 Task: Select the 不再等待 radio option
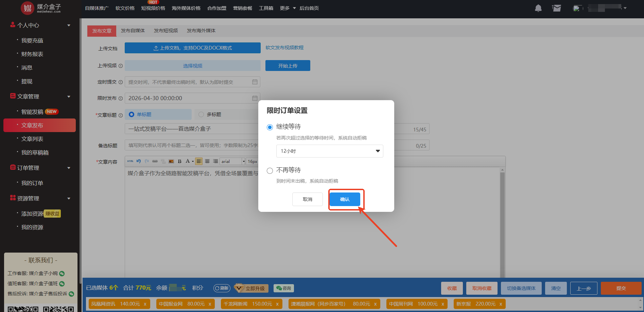(270, 171)
